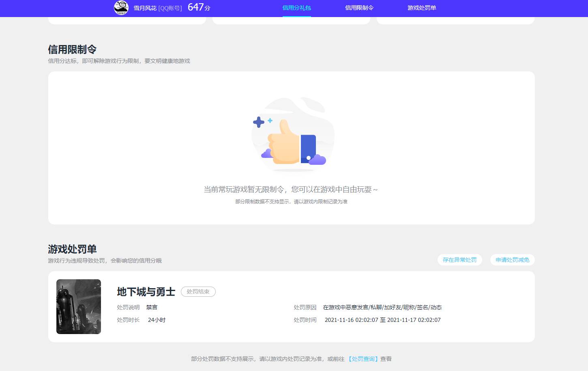Image resolution: width=588 pixels, height=371 pixels.
Task: Click the penalty time range 2021-11-16 至 2021-11-17
Action: click(382, 320)
